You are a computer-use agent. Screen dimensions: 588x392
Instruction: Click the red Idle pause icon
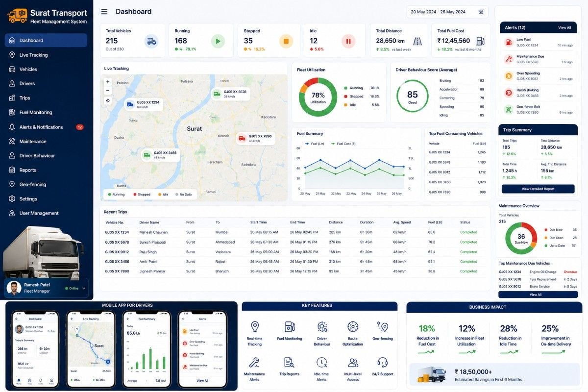348,41
